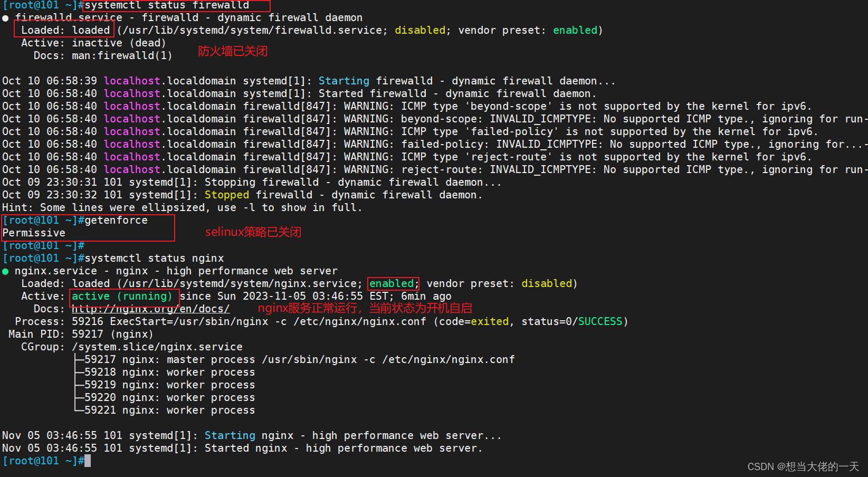
Task: Click the '/usr/lib/systemd/system/firewalld.service' path
Action: point(252,30)
